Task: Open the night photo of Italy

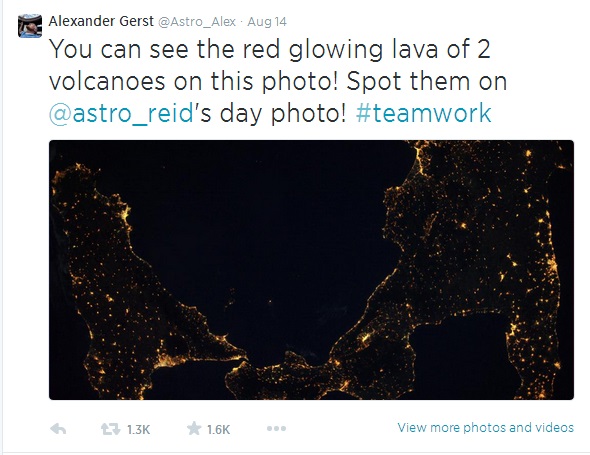Action: pyautogui.click(x=311, y=270)
